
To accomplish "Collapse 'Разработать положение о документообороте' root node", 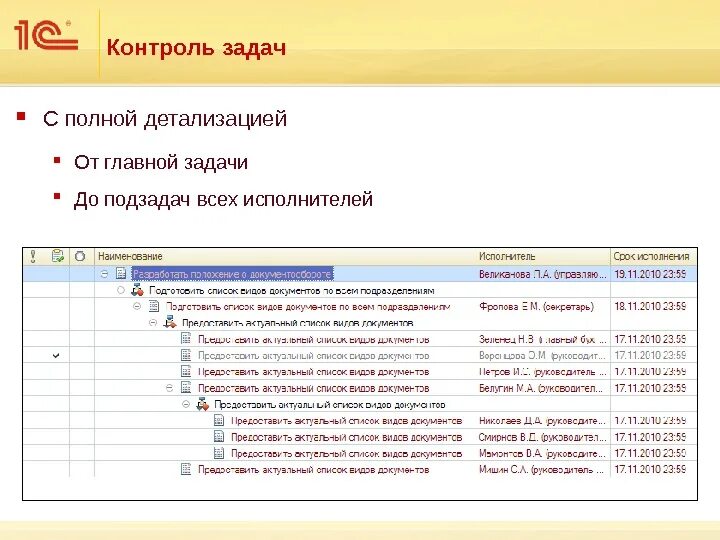I will coord(105,274).
